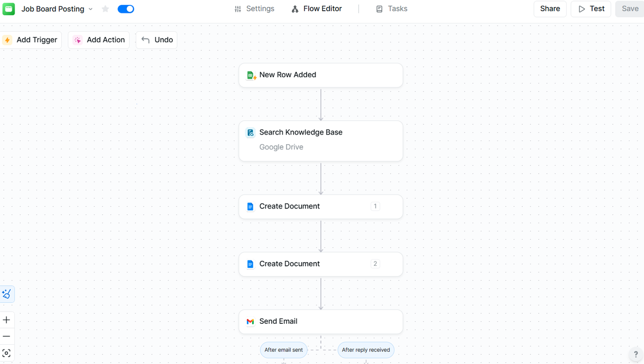
Task: Select the first Create Document step
Action: pos(321,206)
